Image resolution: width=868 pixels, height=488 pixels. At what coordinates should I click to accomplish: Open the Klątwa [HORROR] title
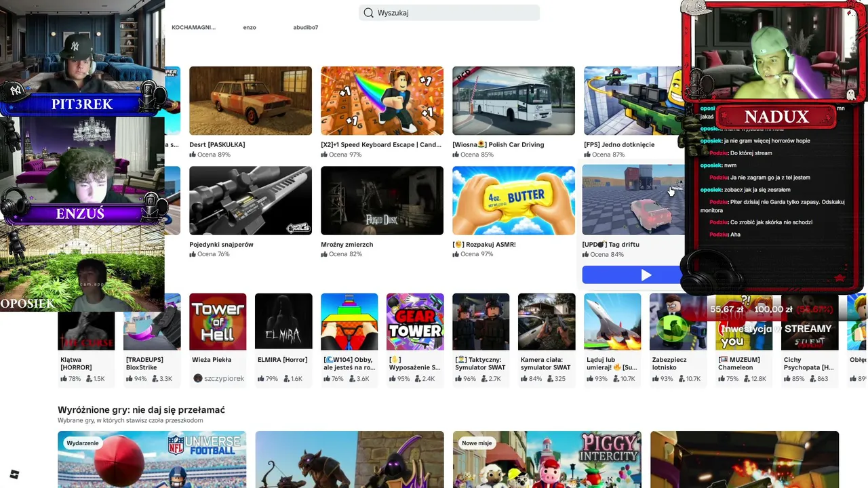tap(76, 364)
